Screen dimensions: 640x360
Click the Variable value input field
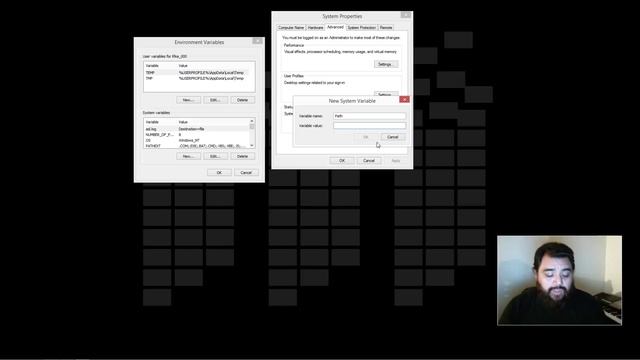[x=369, y=126]
